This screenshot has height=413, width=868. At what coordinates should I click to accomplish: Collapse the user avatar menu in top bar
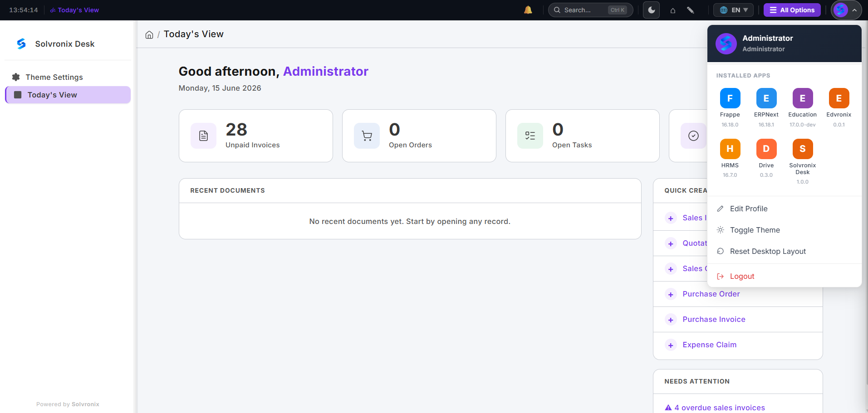tap(846, 10)
